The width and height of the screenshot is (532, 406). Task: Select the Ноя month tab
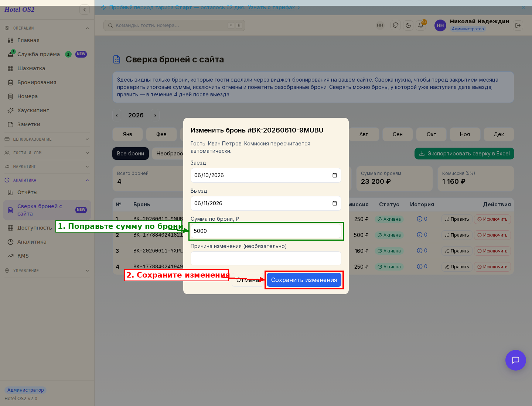point(465,134)
